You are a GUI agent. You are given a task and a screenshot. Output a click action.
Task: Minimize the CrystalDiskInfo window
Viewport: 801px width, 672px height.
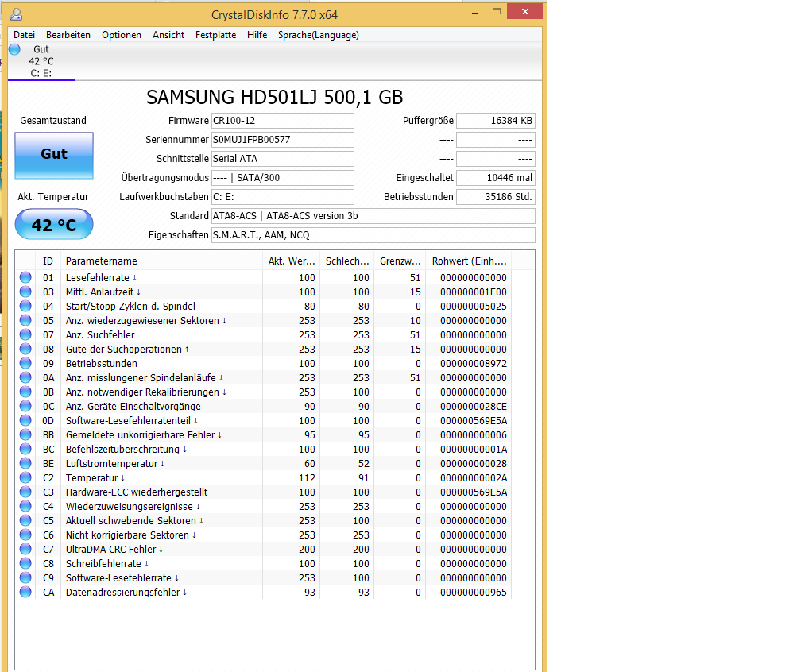tap(475, 12)
